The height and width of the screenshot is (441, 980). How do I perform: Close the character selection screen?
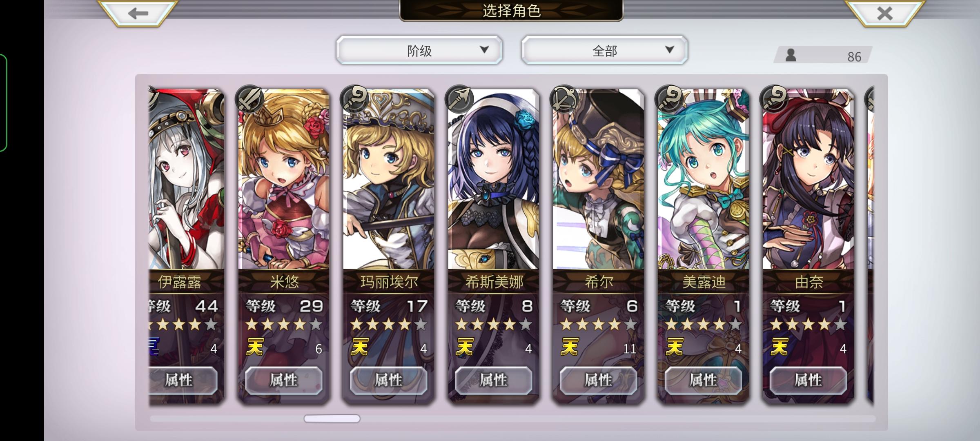pos(884,13)
